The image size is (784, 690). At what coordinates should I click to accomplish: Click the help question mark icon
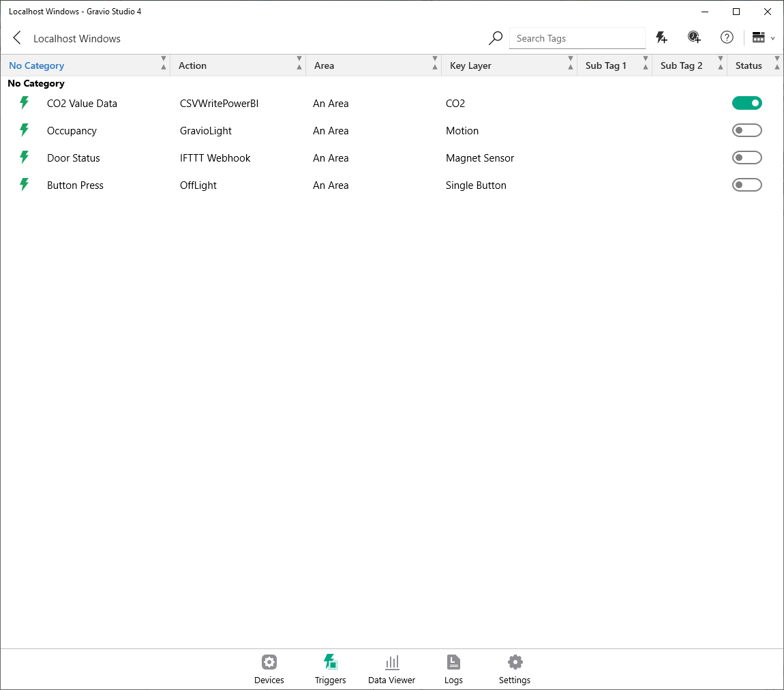click(x=727, y=37)
